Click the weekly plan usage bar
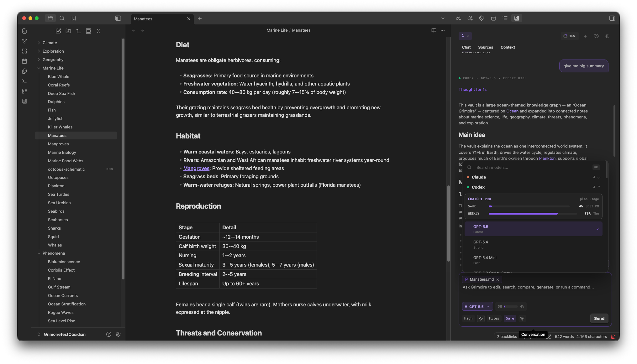The height and width of the screenshot is (364, 637). click(533, 213)
